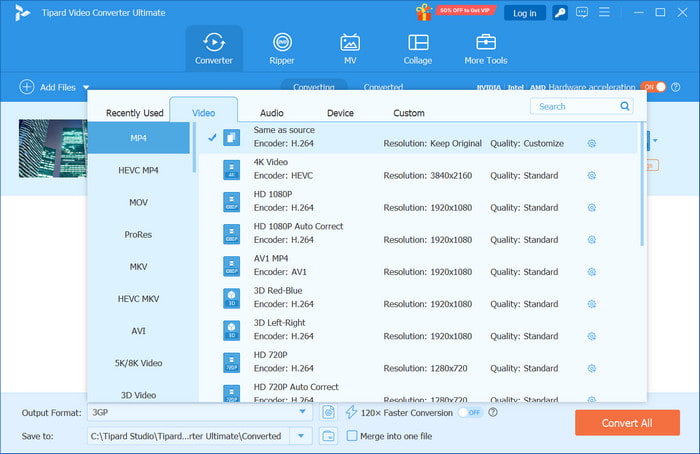Viewport: 700px width, 454px height.
Task: Open settings gear for 4K Video profile
Action: (592, 176)
